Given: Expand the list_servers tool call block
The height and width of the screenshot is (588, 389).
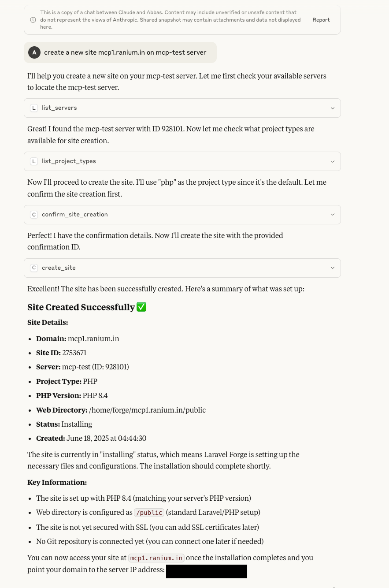Looking at the screenshot, I should coord(333,108).
